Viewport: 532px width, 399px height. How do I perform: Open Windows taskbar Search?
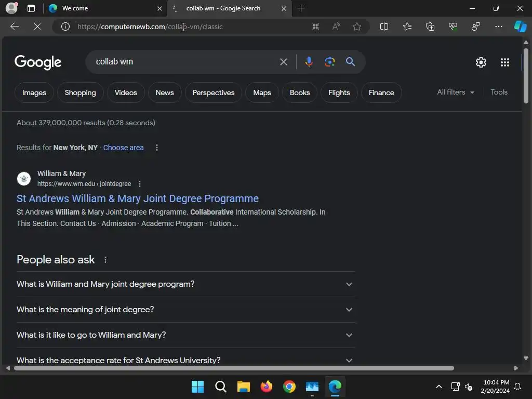(x=220, y=387)
